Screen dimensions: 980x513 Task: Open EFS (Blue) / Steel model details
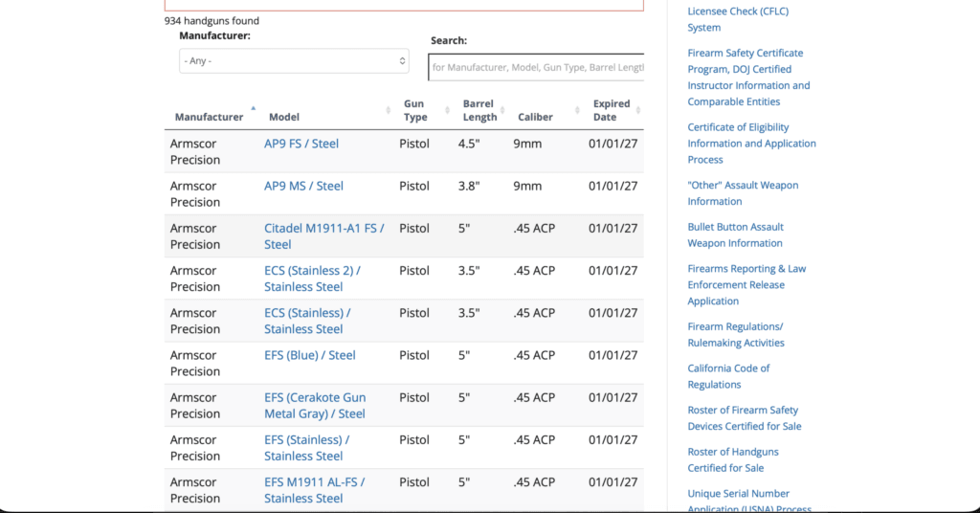click(x=309, y=355)
